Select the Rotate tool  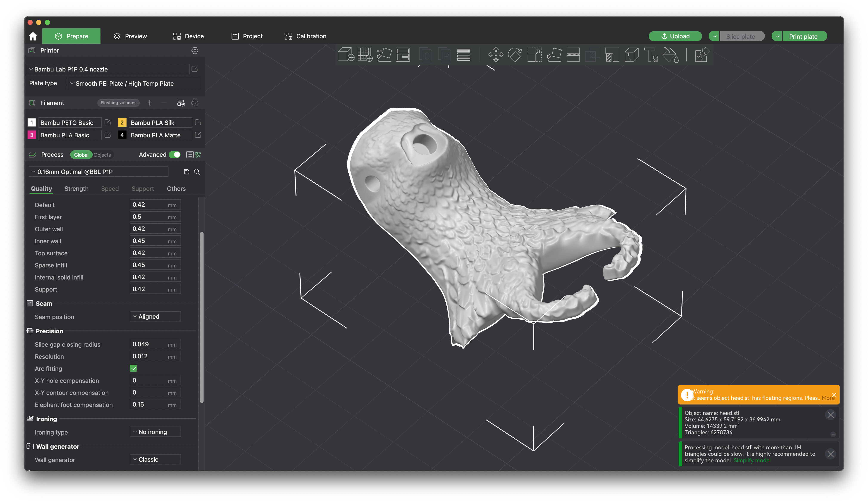(x=515, y=54)
